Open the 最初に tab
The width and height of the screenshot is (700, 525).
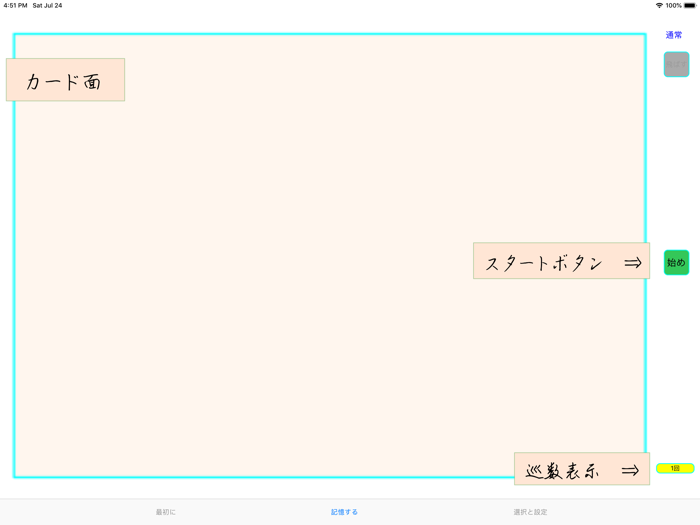click(x=166, y=512)
